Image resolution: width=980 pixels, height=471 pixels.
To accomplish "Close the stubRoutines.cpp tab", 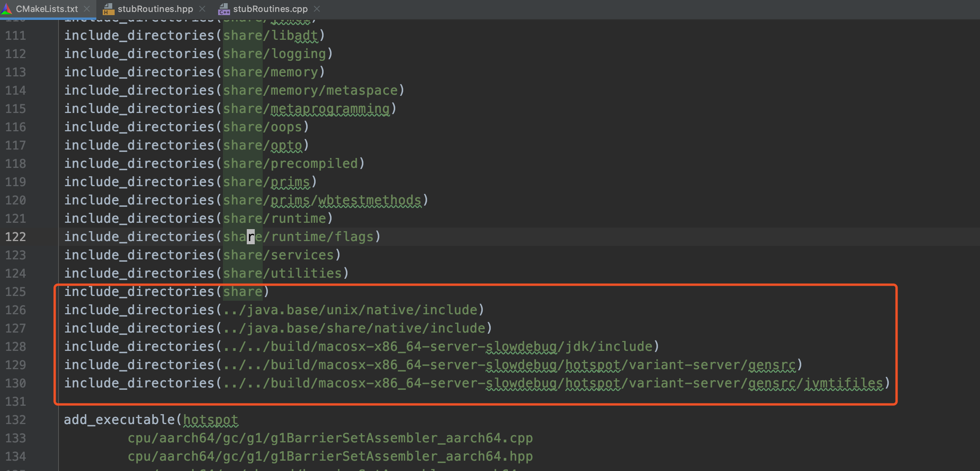I will click(x=316, y=9).
